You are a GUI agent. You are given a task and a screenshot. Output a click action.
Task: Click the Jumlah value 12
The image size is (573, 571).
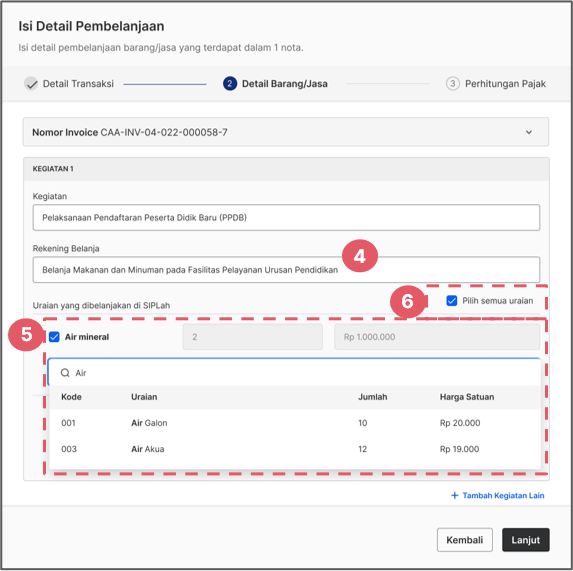click(x=363, y=449)
